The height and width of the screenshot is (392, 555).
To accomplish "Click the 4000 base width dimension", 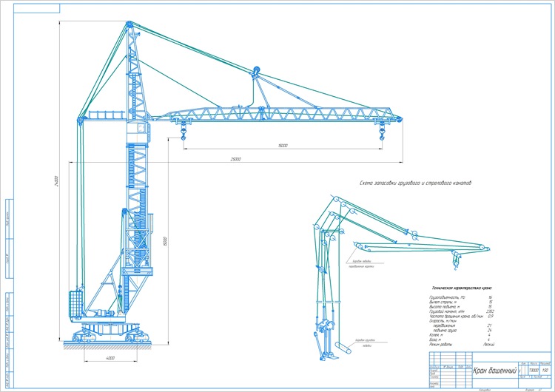I will pos(110,358).
